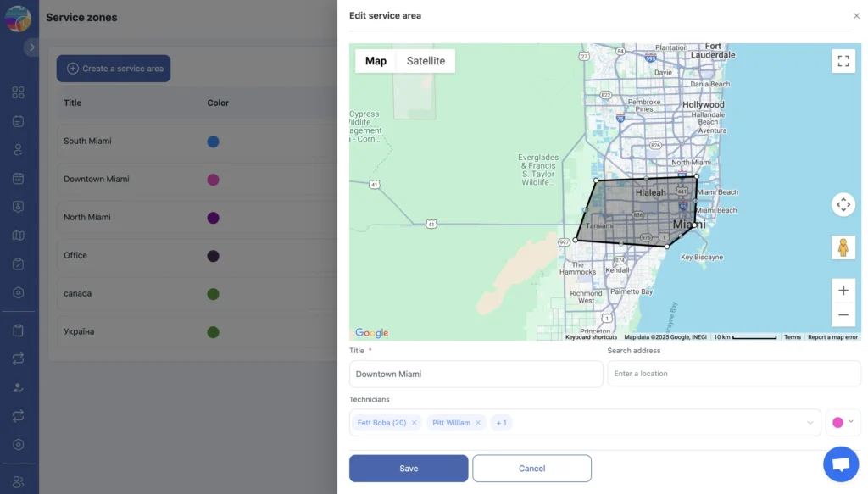Zoom out on the map

click(843, 314)
